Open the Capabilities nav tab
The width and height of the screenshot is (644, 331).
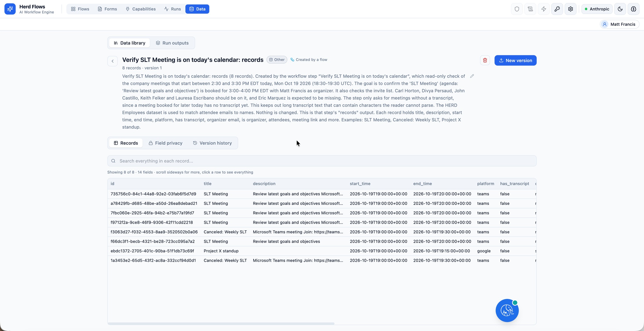(x=141, y=9)
